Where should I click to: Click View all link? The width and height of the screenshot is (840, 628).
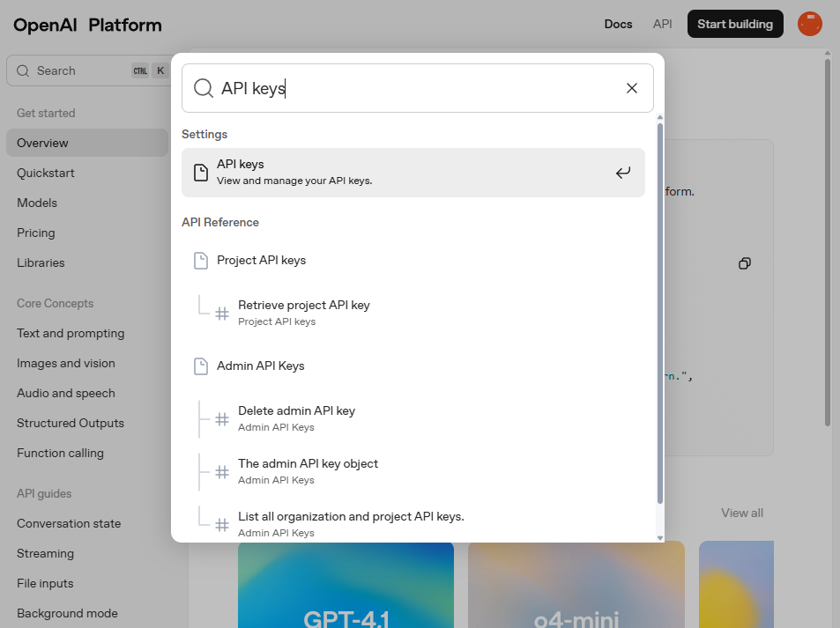742,513
